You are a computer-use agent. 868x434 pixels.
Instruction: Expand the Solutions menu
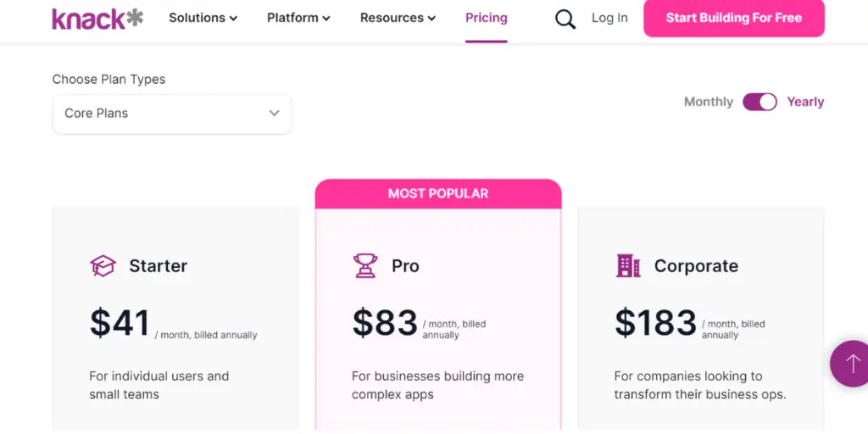(x=203, y=19)
